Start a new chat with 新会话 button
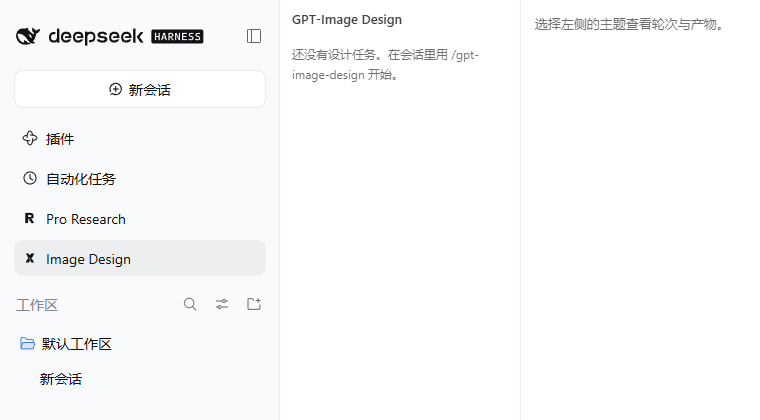This screenshot has width=760, height=420. pyautogui.click(x=140, y=89)
